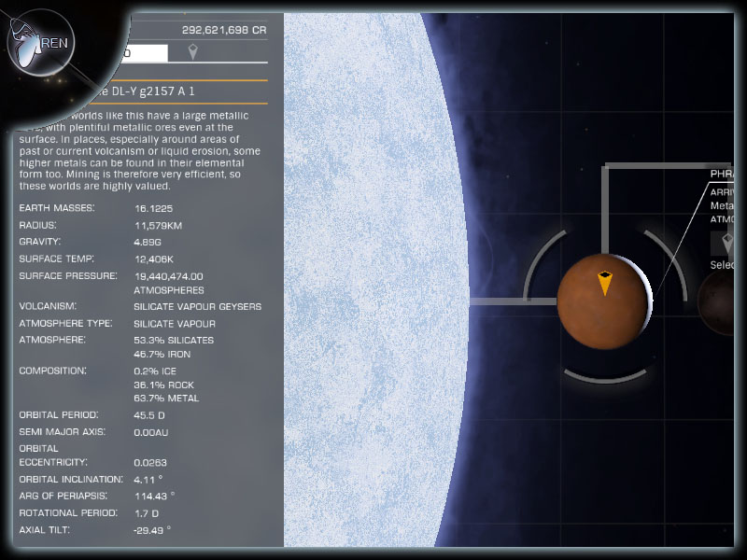Click the 'ARRIV' line in the planet tooltip
The image size is (747, 560).
point(722,192)
